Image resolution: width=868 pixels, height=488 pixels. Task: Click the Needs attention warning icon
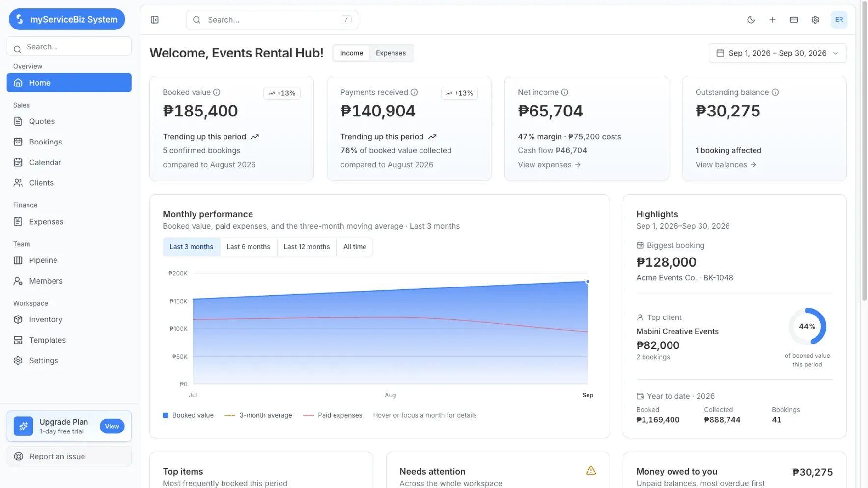pyautogui.click(x=590, y=470)
